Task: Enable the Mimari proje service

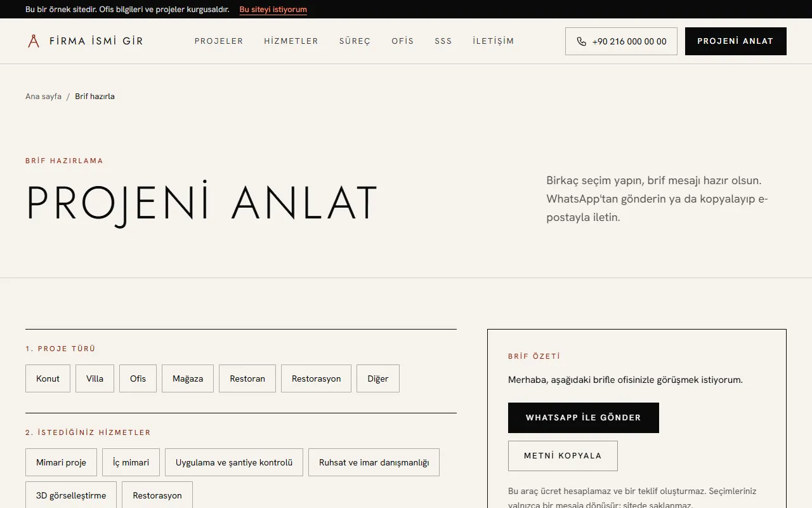Action: click(x=61, y=462)
